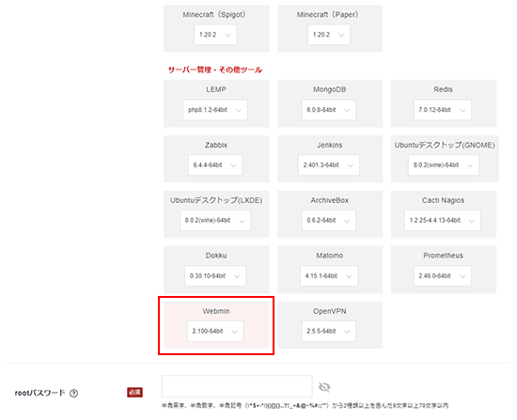Select the Prometheus application tile

click(x=444, y=270)
